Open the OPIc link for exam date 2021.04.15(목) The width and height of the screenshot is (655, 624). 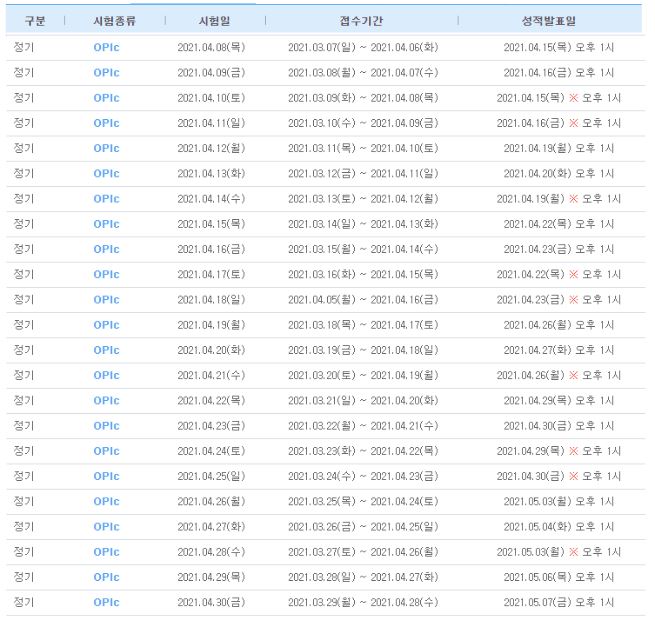point(106,224)
